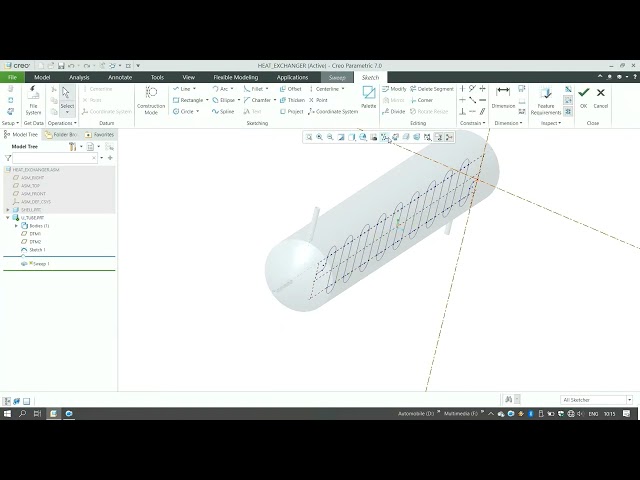Viewport: 640px width, 480px height.
Task: Click the Delete Segment tool
Action: [432, 89]
